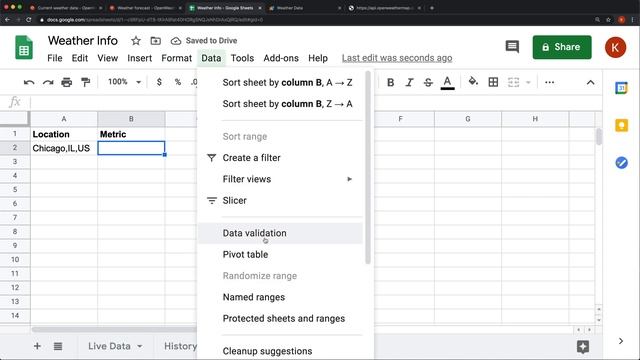Switch to the History sheet tab

pyautogui.click(x=180, y=346)
